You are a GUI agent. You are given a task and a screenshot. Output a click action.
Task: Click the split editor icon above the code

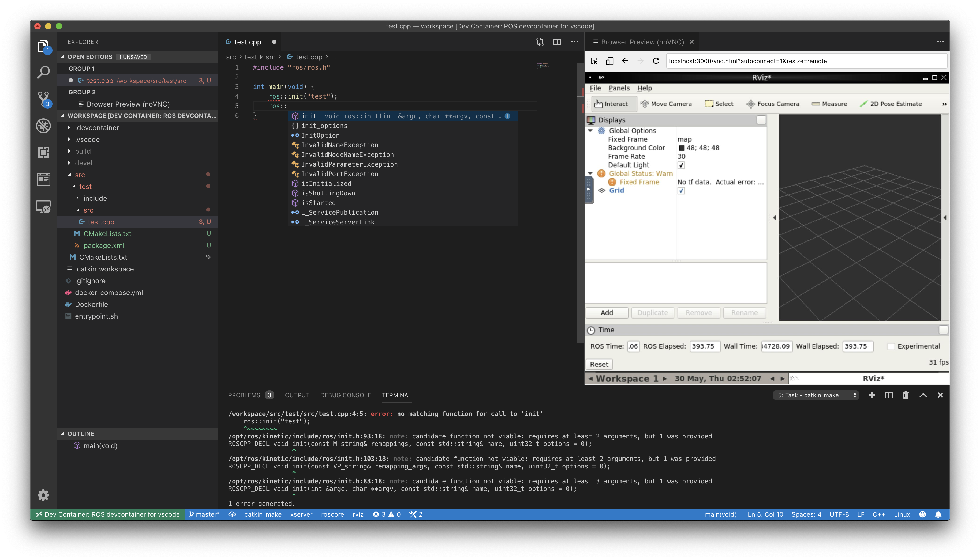click(x=557, y=41)
